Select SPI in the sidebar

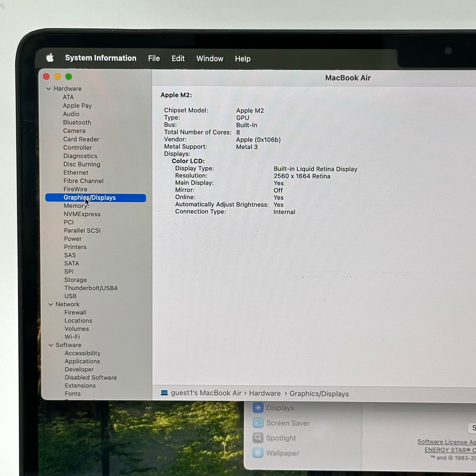[69, 272]
